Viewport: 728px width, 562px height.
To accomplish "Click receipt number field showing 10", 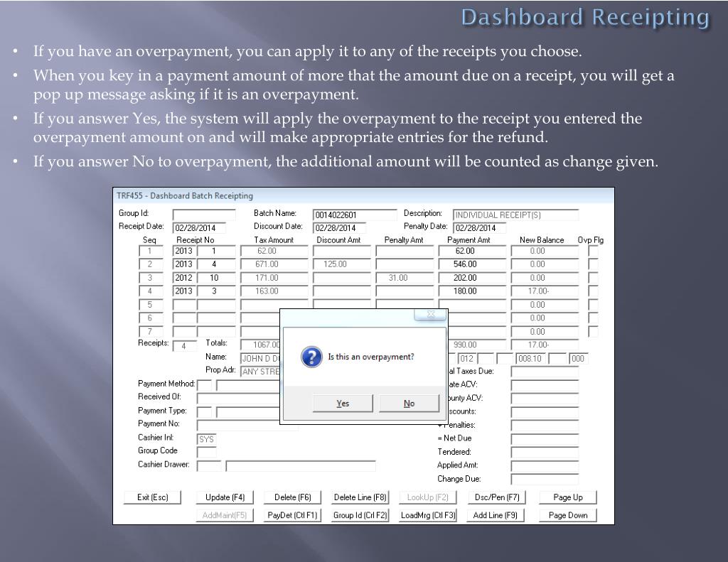I will pyautogui.click(x=216, y=278).
